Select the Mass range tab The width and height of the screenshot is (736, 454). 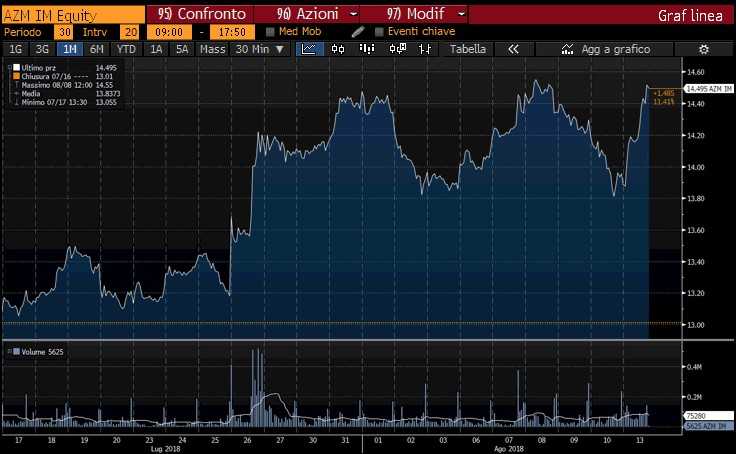click(212, 49)
